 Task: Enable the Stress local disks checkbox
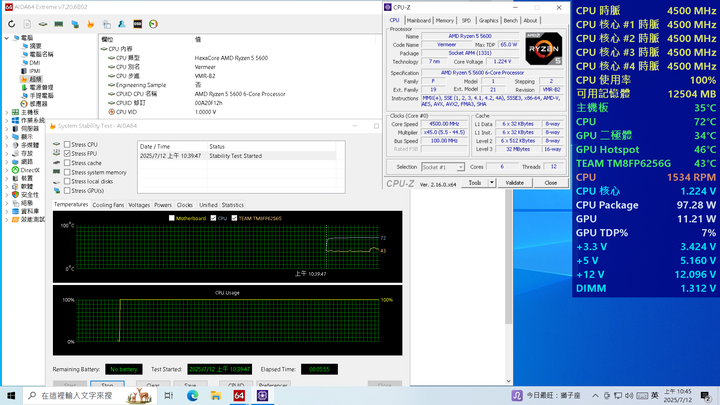[x=67, y=181]
